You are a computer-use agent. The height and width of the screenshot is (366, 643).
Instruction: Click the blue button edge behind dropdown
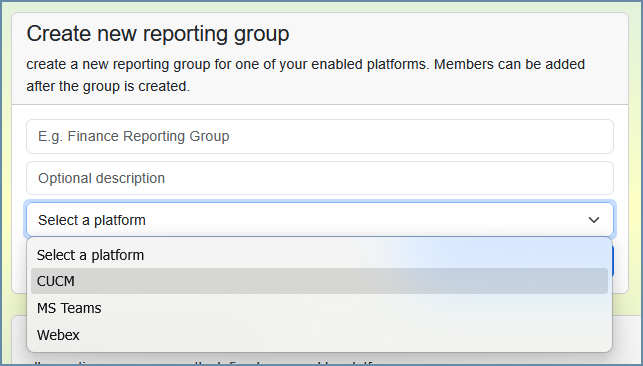[613, 261]
